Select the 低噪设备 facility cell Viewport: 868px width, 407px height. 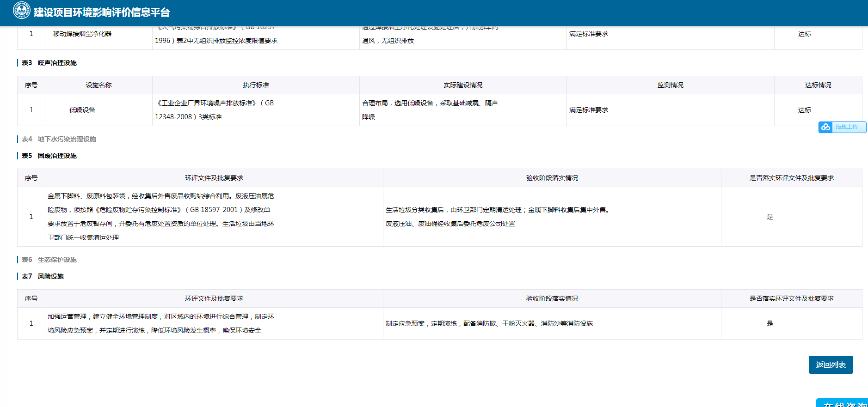82,110
